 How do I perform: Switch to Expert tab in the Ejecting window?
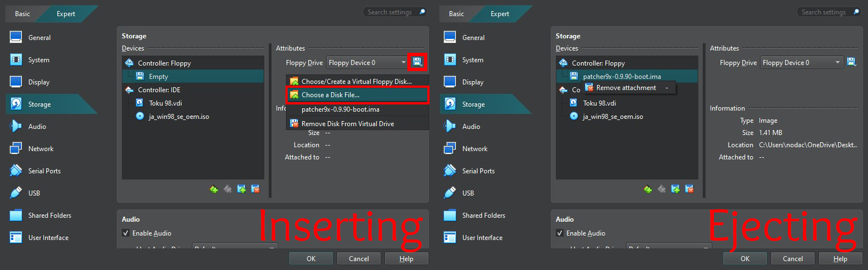[500, 14]
